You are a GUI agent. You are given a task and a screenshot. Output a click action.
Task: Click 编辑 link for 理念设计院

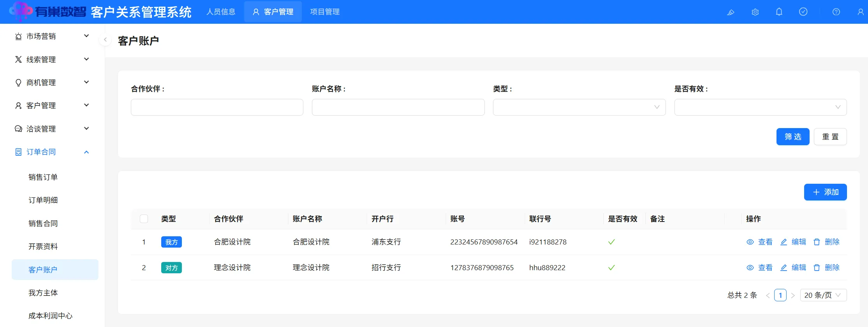[799, 268]
